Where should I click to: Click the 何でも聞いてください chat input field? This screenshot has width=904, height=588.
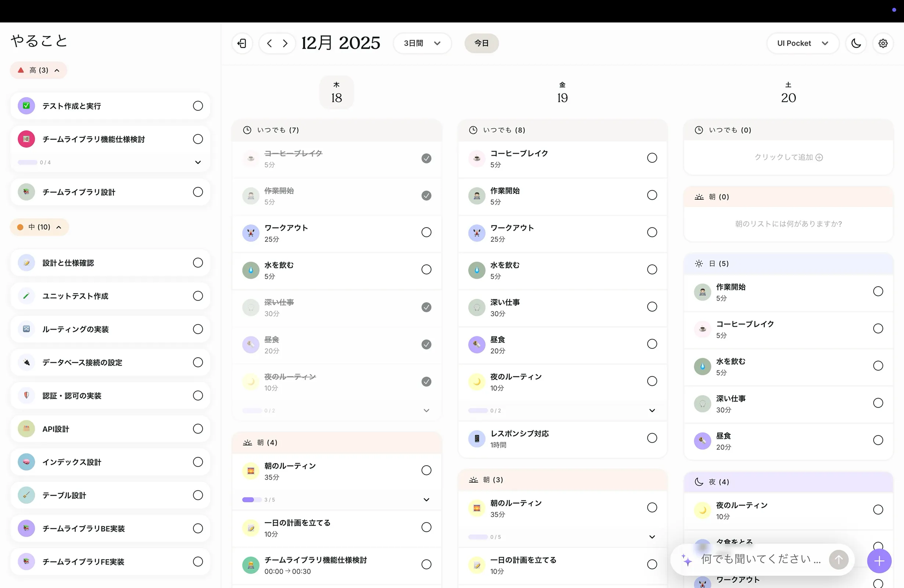(756, 559)
